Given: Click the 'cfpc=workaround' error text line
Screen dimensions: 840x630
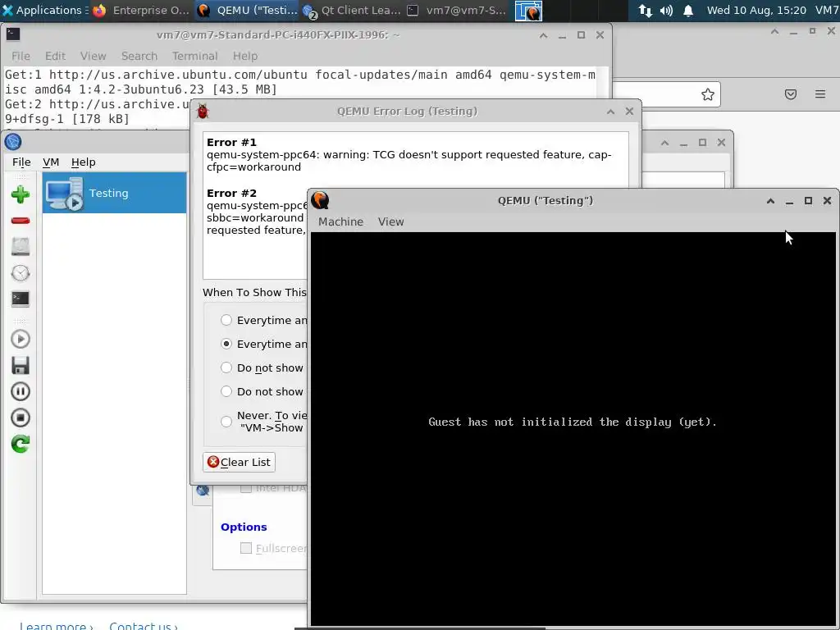Looking at the screenshot, I should (x=254, y=167).
